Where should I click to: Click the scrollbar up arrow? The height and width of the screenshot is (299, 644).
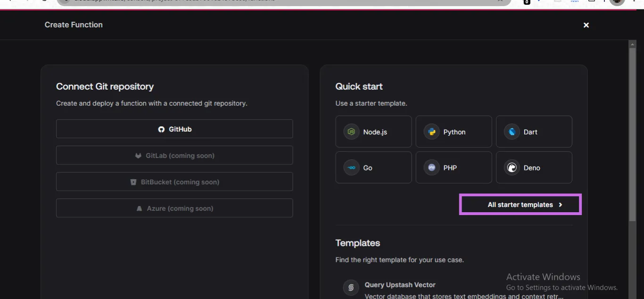point(633,43)
